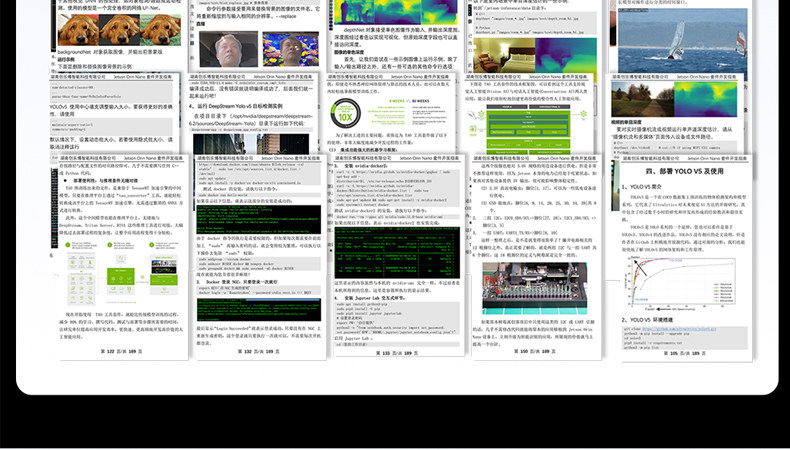Click the heading '3. 安装 nvidia-docker2'
790x450 pixels.
[x=361, y=166]
